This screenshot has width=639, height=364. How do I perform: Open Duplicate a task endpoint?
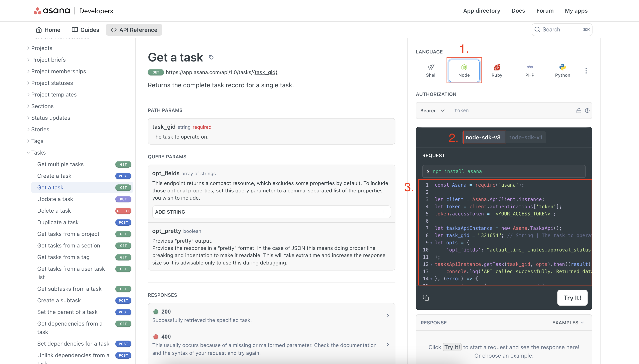tap(82, 222)
